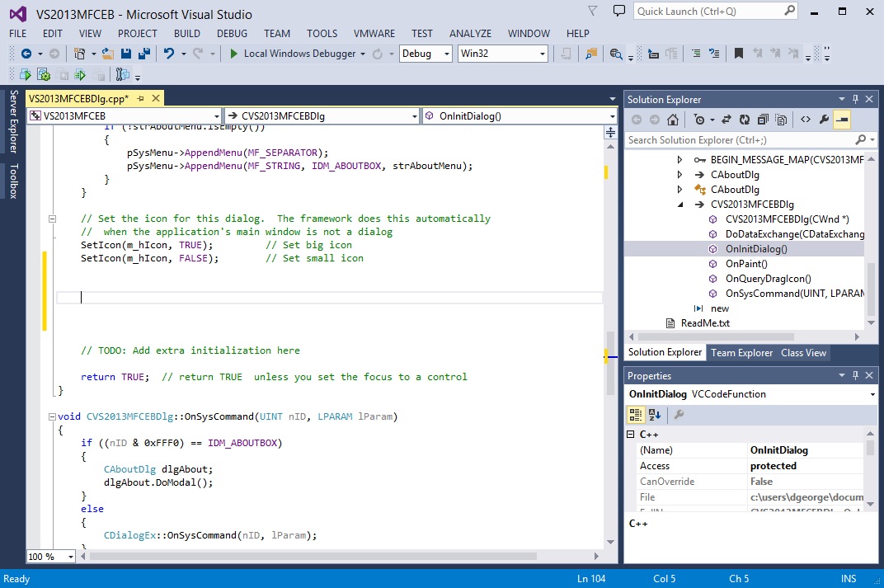Uncomment the selected lines
884x588 pixels.
coord(714,54)
